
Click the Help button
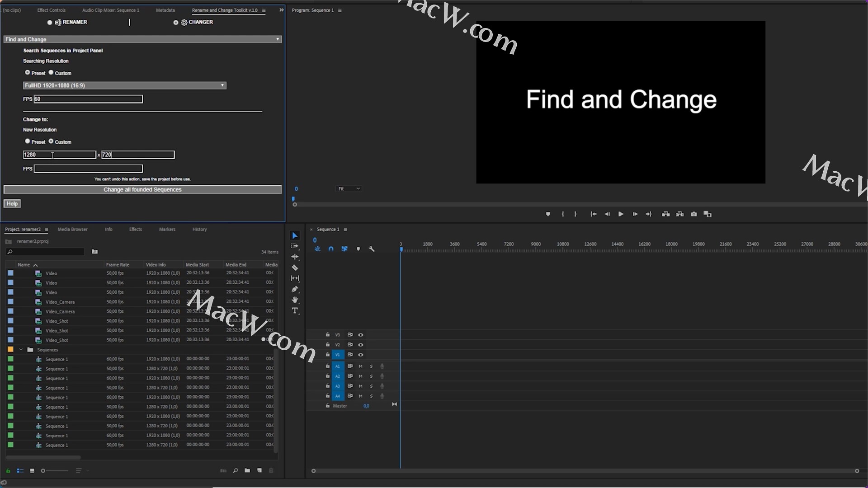(x=12, y=204)
